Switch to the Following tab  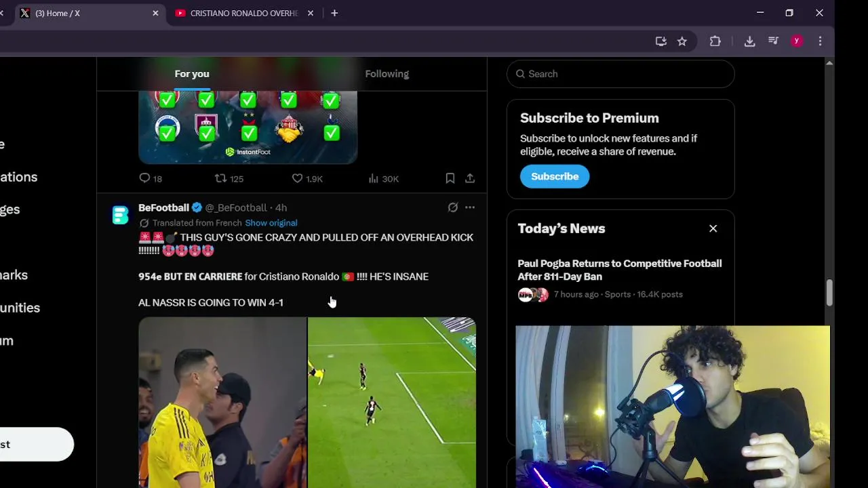(387, 74)
